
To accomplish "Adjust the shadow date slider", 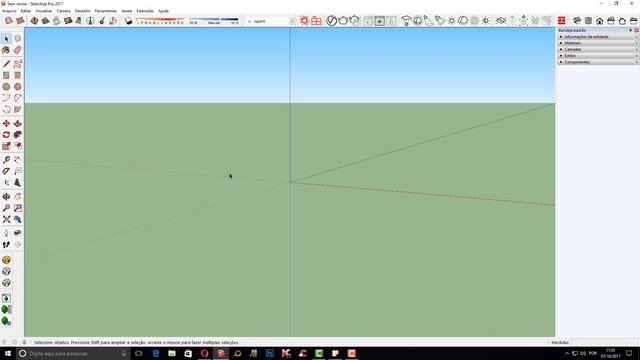I will (160, 19).
